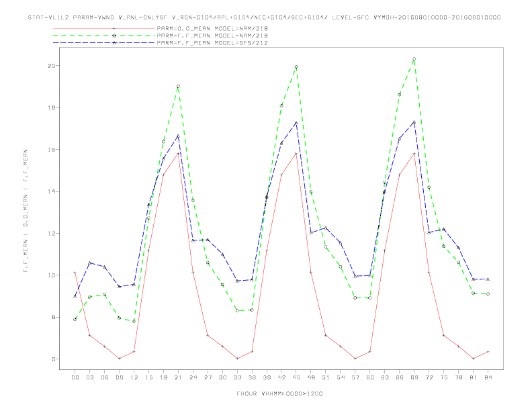Click x-axis tick label 54

point(341,377)
